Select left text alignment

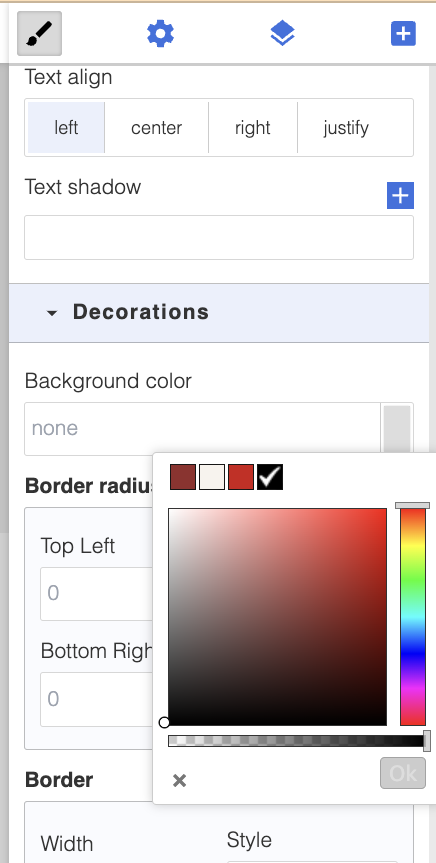click(66, 128)
